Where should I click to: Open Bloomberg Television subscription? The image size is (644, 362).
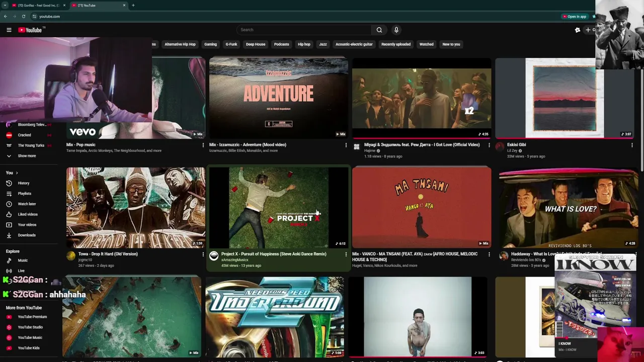pos(32,125)
